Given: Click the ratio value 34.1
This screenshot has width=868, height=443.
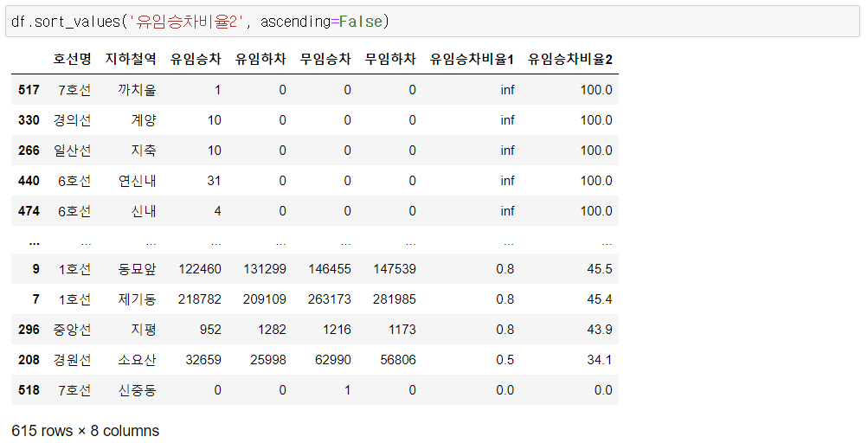Looking at the screenshot, I should click(600, 360).
